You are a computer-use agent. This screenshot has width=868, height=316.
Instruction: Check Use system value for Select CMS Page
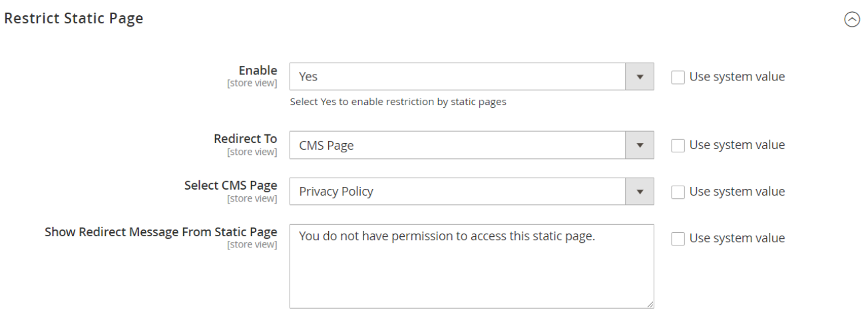point(678,192)
